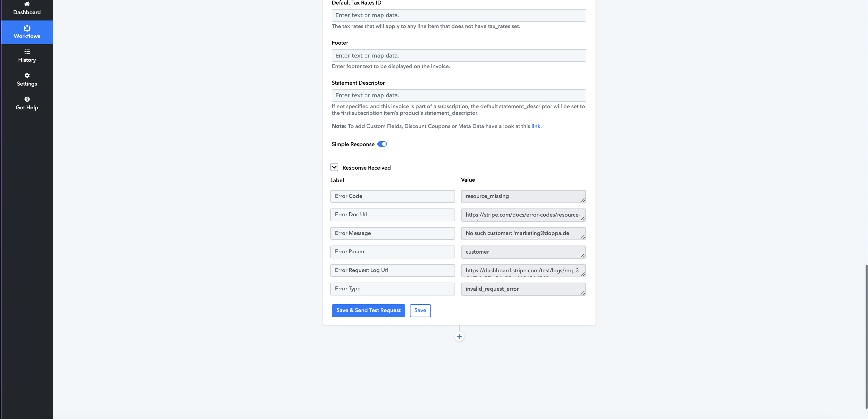This screenshot has height=419, width=868.
Task: Click the resource_missing value field
Action: click(x=523, y=196)
